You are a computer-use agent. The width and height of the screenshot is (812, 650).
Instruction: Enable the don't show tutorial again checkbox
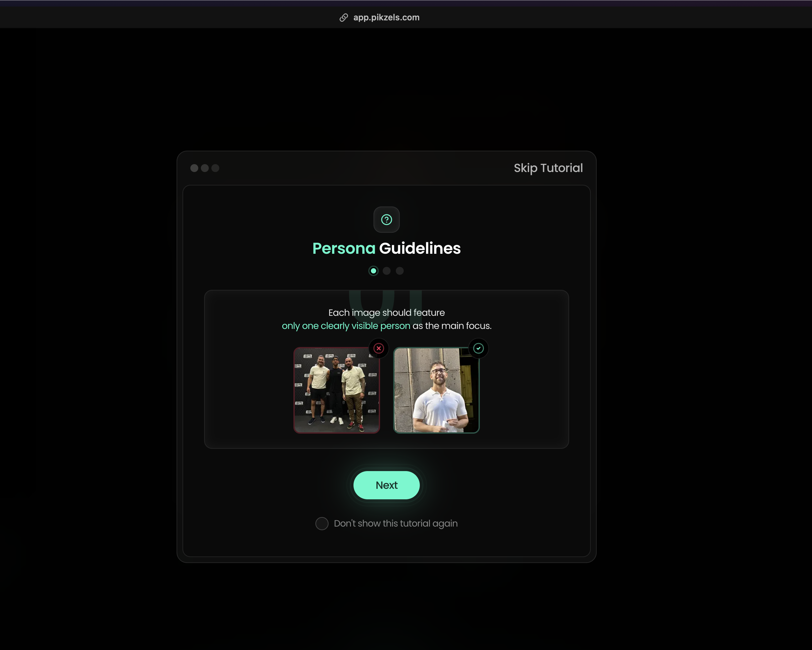322,523
